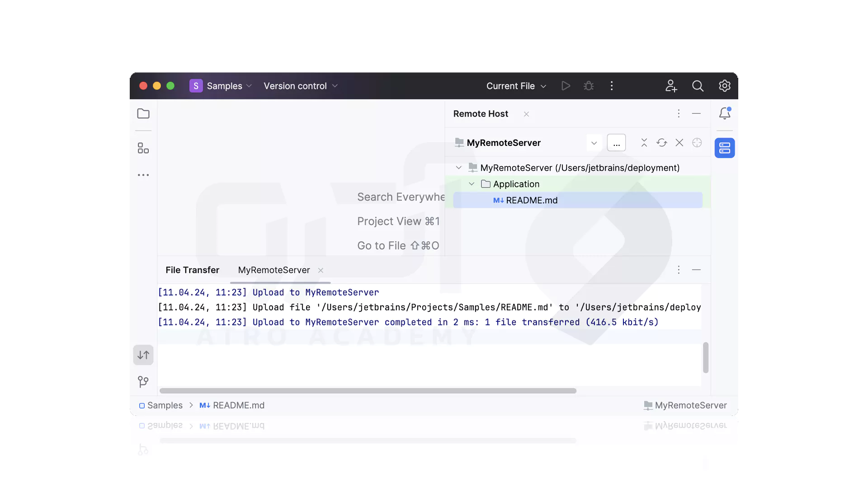Screen dimensions: 868x488
Task: Collapse all nodes in Remote Host tree
Action: pos(644,143)
